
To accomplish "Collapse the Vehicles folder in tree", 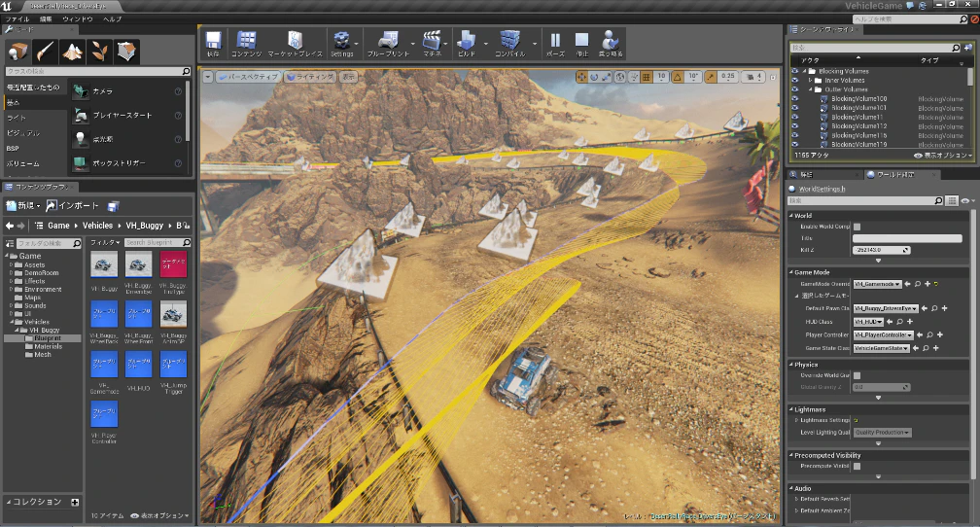I will (12, 322).
